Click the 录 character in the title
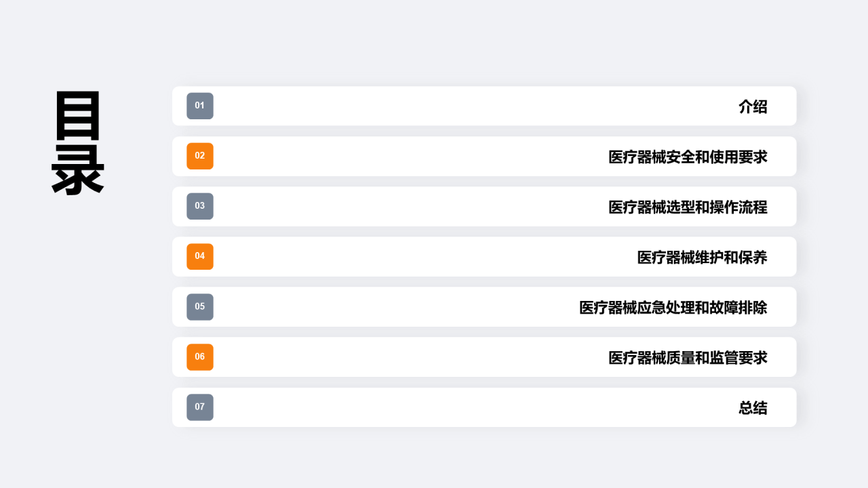The height and width of the screenshot is (488, 868). pyautogui.click(x=78, y=169)
